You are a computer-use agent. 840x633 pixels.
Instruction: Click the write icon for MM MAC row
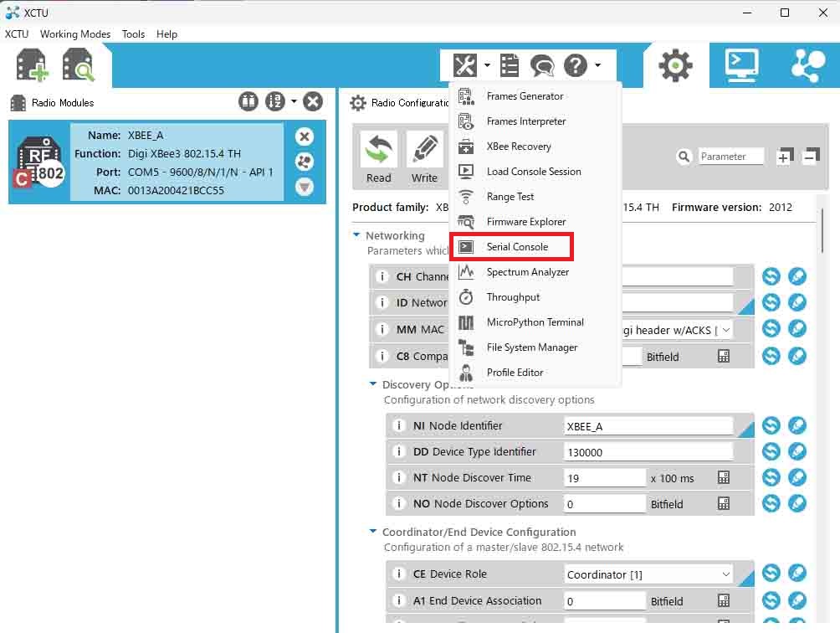(797, 328)
